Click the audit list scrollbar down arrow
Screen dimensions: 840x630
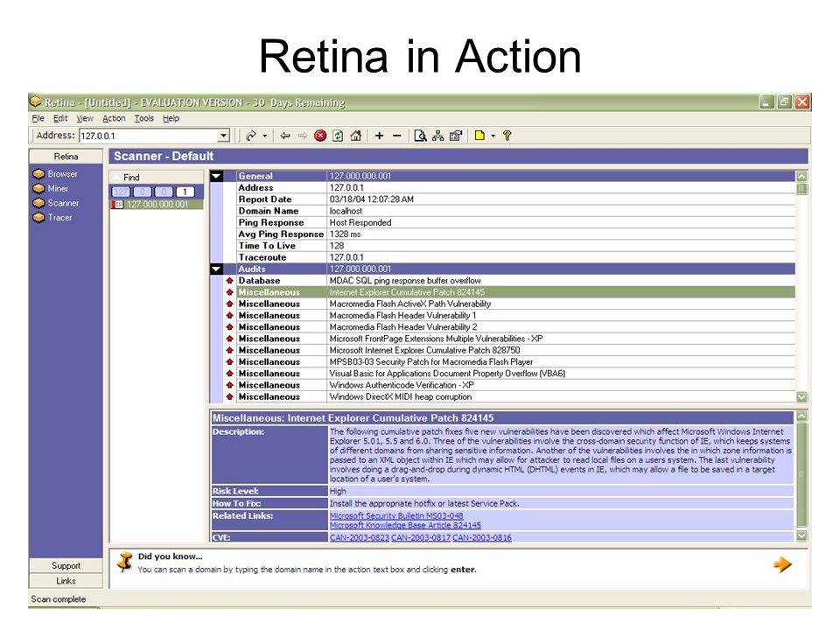pos(801,397)
